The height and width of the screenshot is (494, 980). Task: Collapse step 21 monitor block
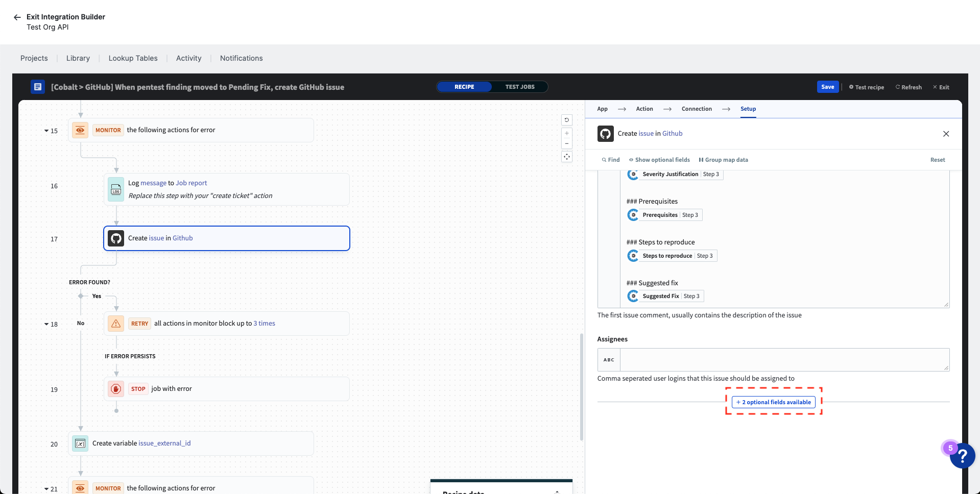click(46, 489)
